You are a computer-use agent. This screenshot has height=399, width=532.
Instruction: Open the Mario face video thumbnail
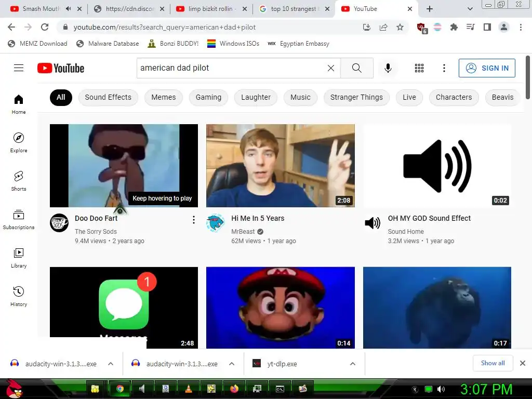pos(280,308)
